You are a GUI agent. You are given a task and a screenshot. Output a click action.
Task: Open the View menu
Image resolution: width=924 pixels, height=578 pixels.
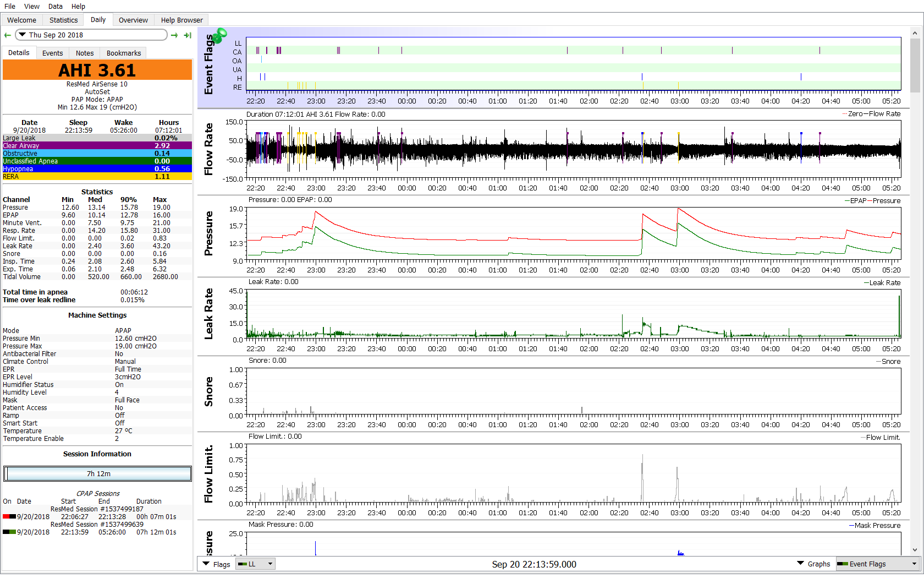32,6
